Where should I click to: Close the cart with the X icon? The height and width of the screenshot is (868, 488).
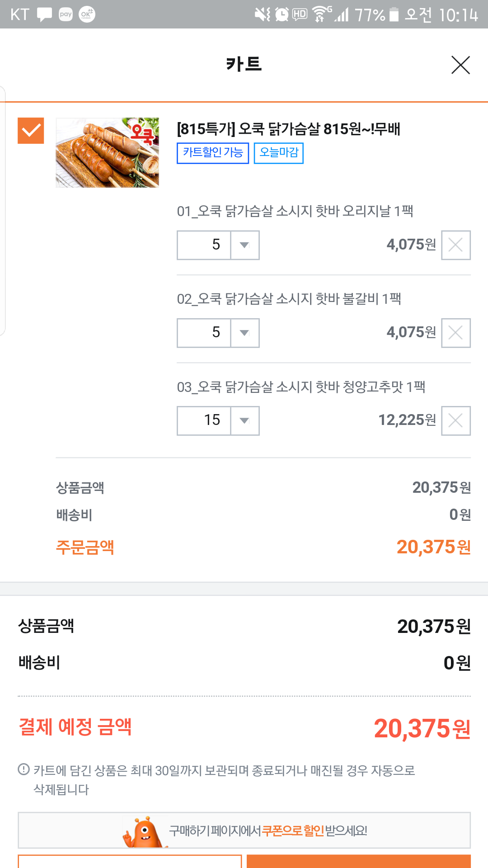coord(460,65)
